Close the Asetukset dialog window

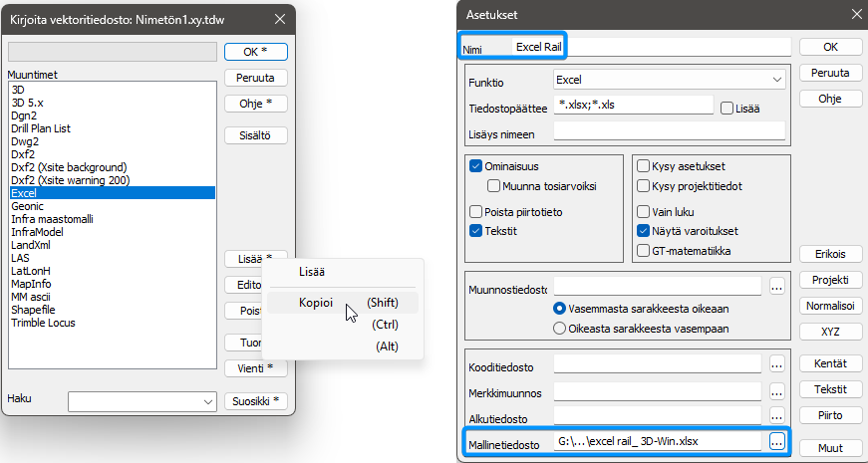[x=852, y=14]
